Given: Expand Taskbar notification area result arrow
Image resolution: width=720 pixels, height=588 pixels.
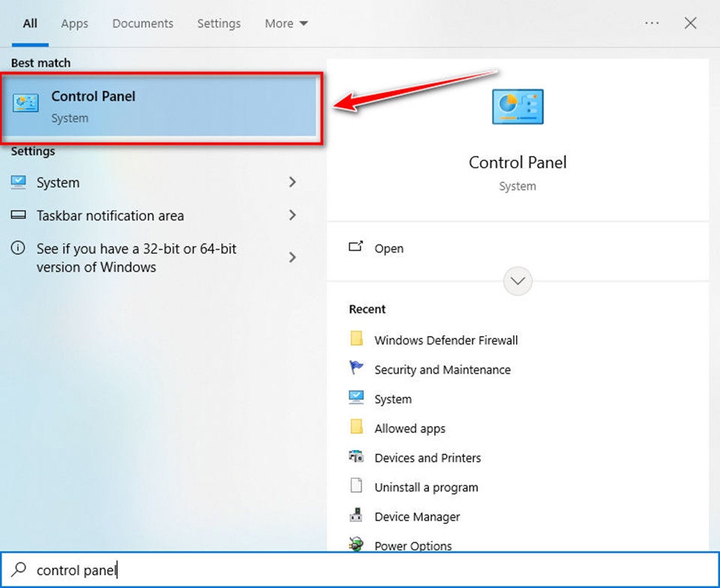Looking at the screenshot, I should pyautogui.click(x=292, y=214).
